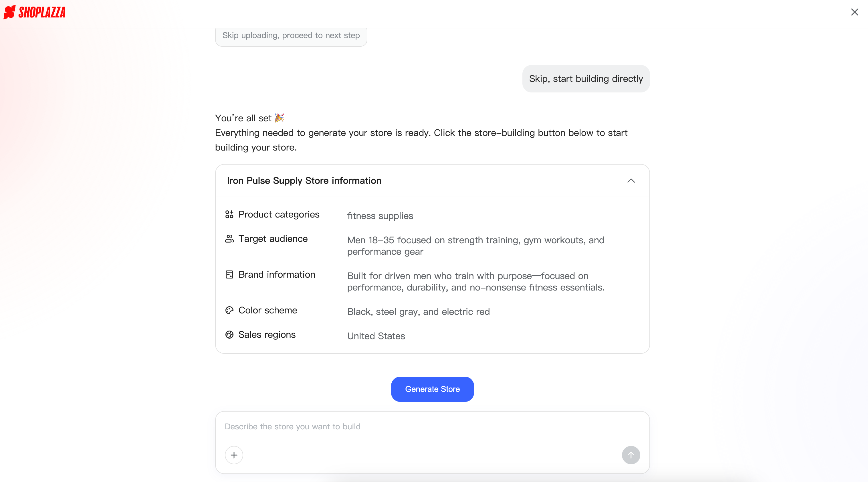Click the United States sales region text
Viewport: 868px width, 482px height.
pyautogui.click(x=376, y=336)
